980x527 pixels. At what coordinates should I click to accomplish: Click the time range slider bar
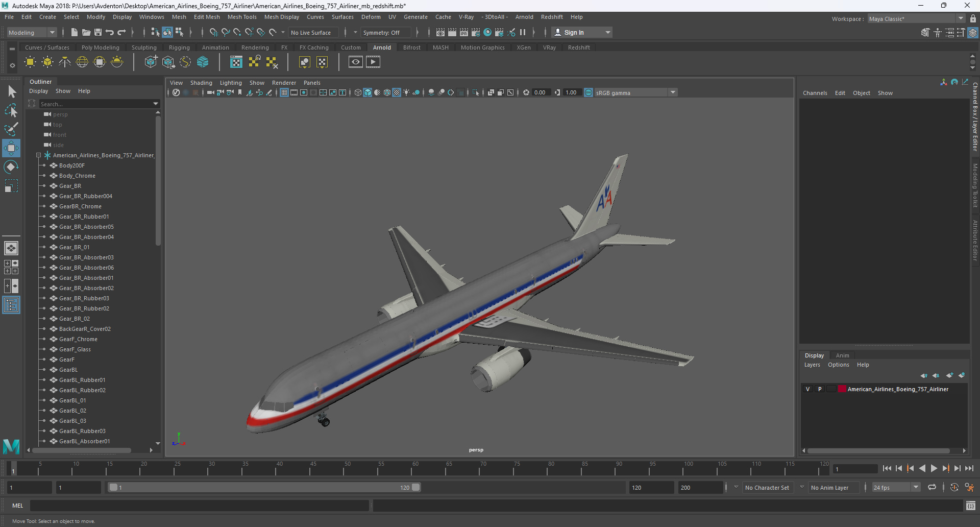tap(264, 487)
